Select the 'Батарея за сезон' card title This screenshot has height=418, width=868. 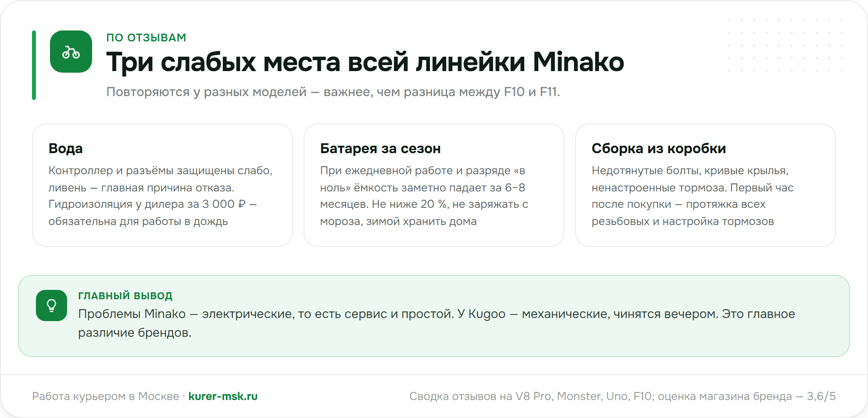point(380,148)
